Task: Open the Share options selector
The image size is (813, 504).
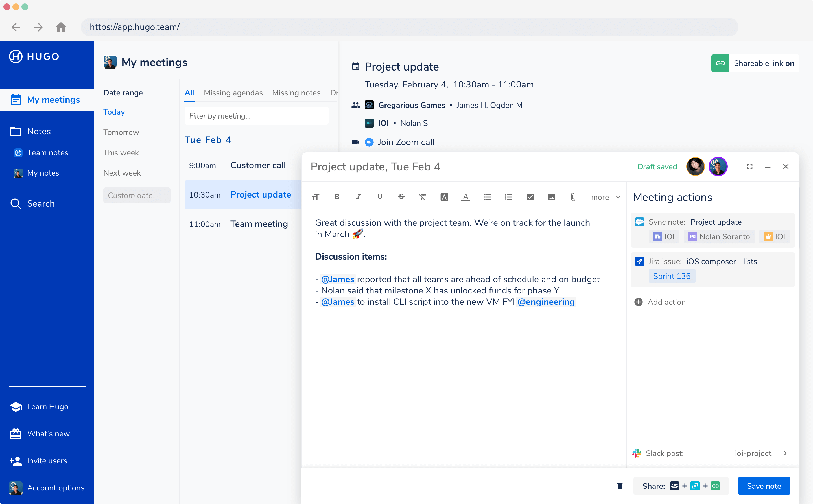Action: pos(681,486)
